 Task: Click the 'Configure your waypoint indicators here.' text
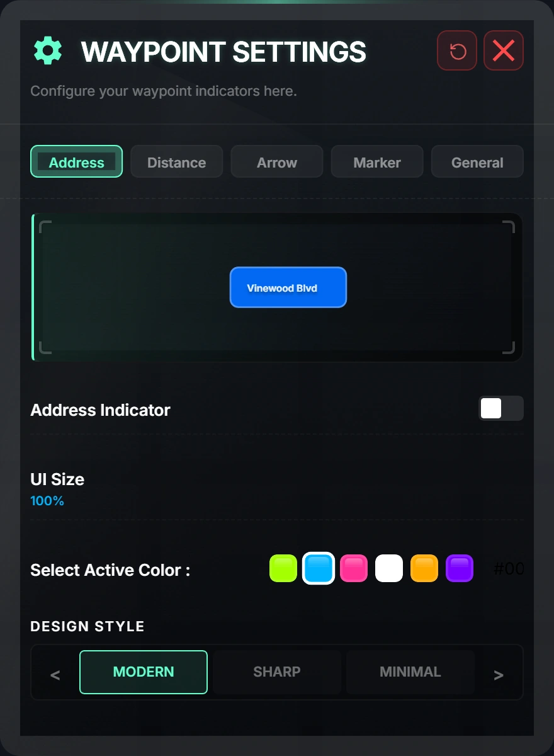click(x=164, y=91)
